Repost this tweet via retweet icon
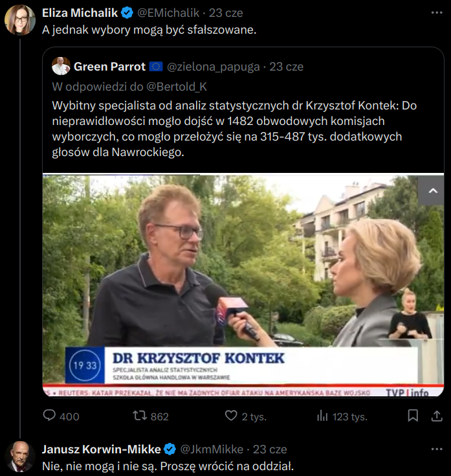This screenshot has height=476, width=451. click(x=139, y=416)
